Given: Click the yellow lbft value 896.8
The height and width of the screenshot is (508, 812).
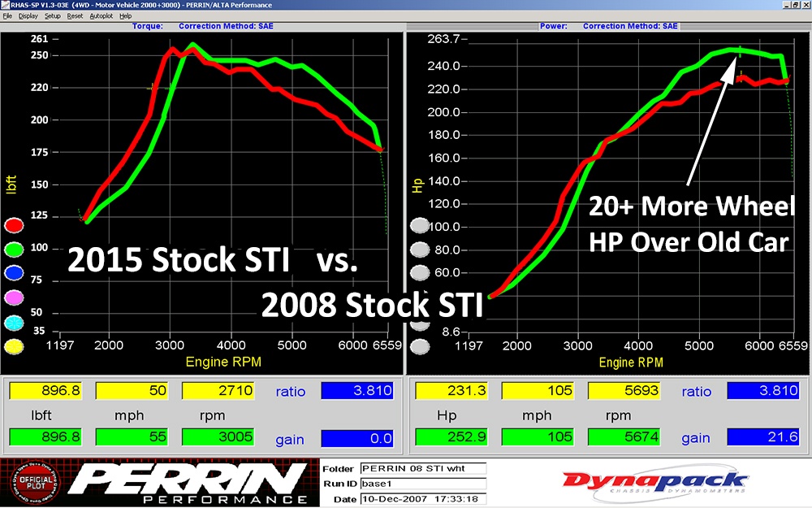Looking at the screenshot, I should (x=45, y=390).
